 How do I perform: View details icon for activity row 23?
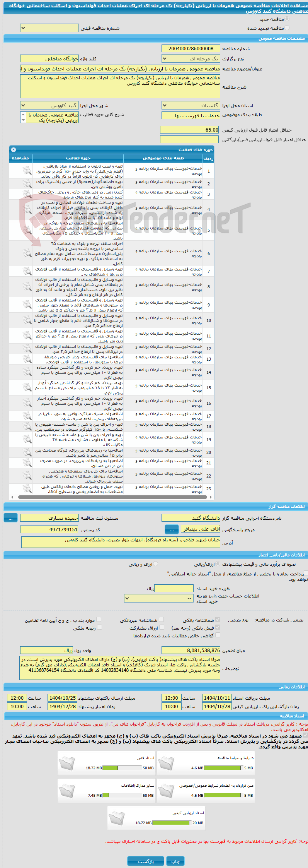click(x=27, y=489)
